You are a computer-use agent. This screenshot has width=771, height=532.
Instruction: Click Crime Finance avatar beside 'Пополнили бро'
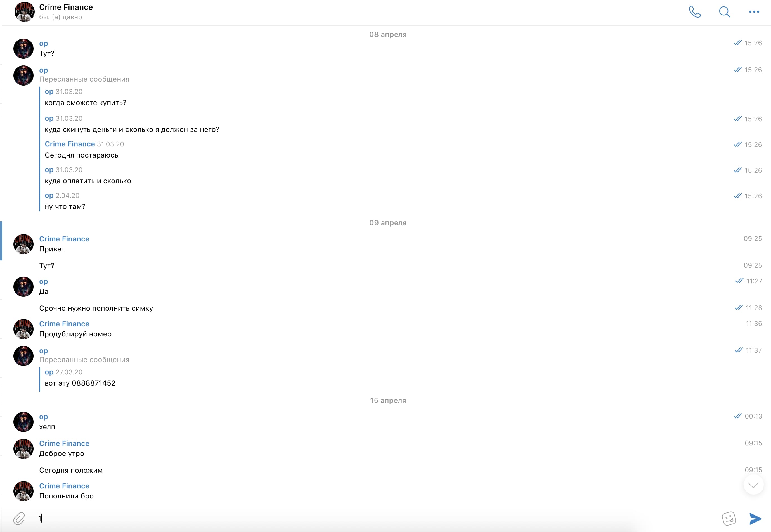(23, 491)
